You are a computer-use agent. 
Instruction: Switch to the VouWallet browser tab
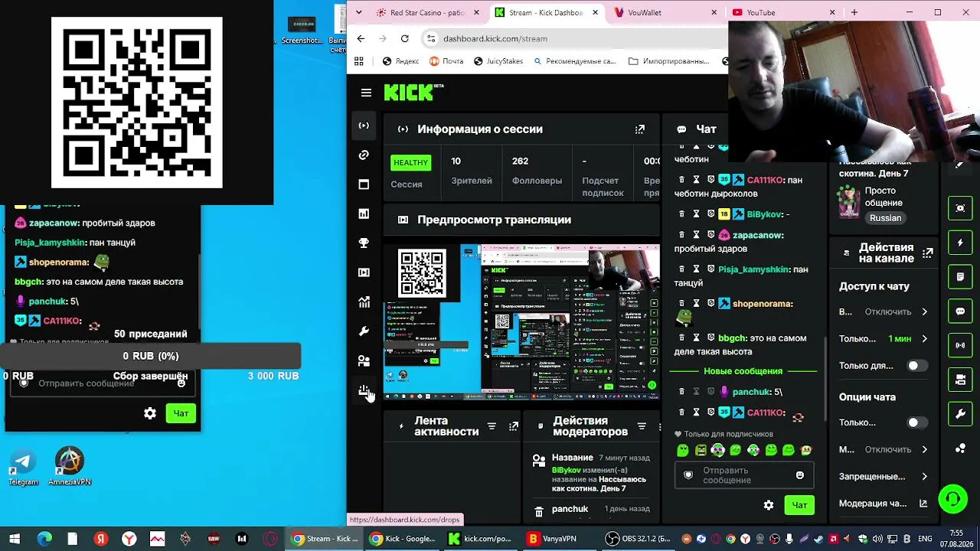click(665, 12)
